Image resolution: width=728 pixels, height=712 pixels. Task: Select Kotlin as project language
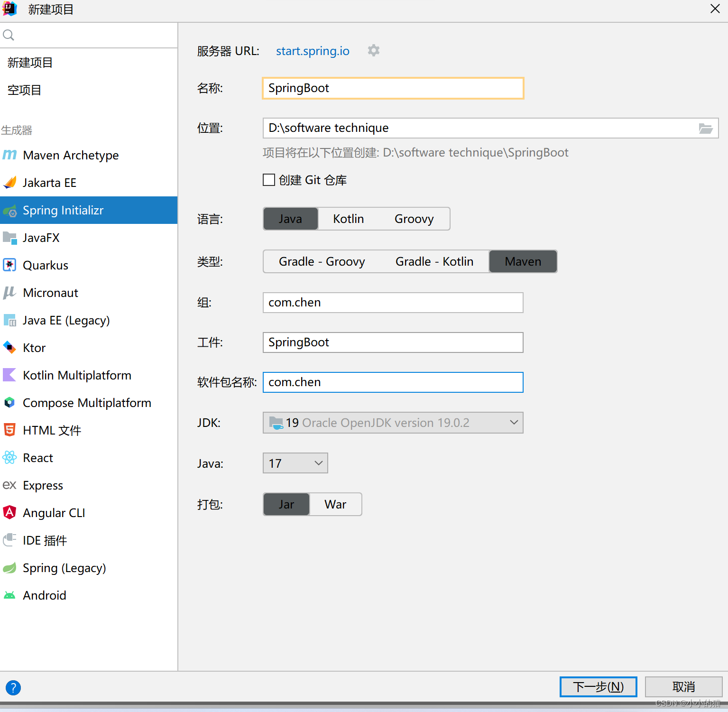click(348, 219)
